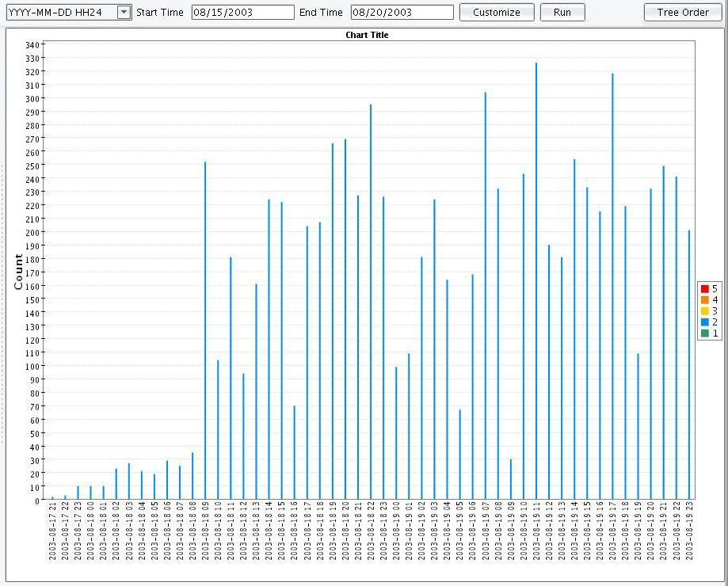Pick the yellow legend swatch for 3
728x586 pixels.
[x=704, y=311]
